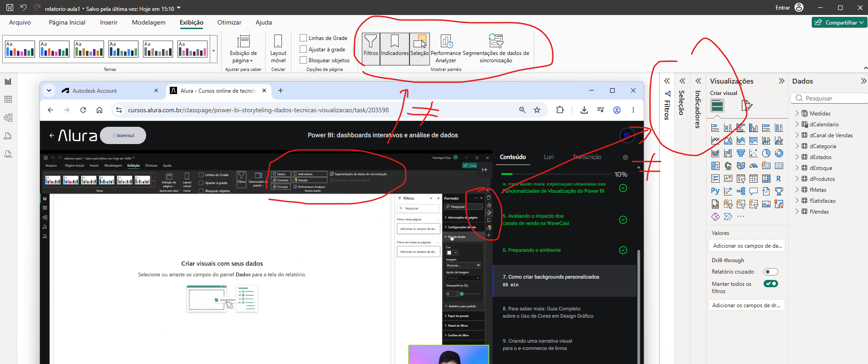Viewport: 868px width, 364px height.
Task: Click the Layout móvel button
Action: tap(278, 49)
